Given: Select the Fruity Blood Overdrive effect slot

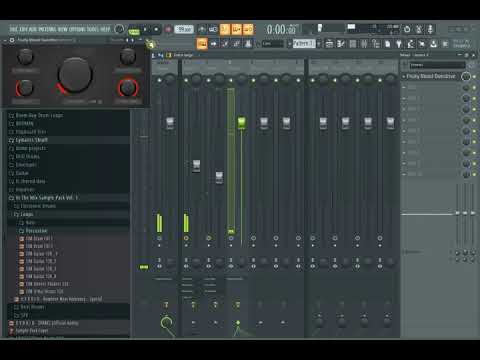Looking at the screenshot, I should [431, 76].
